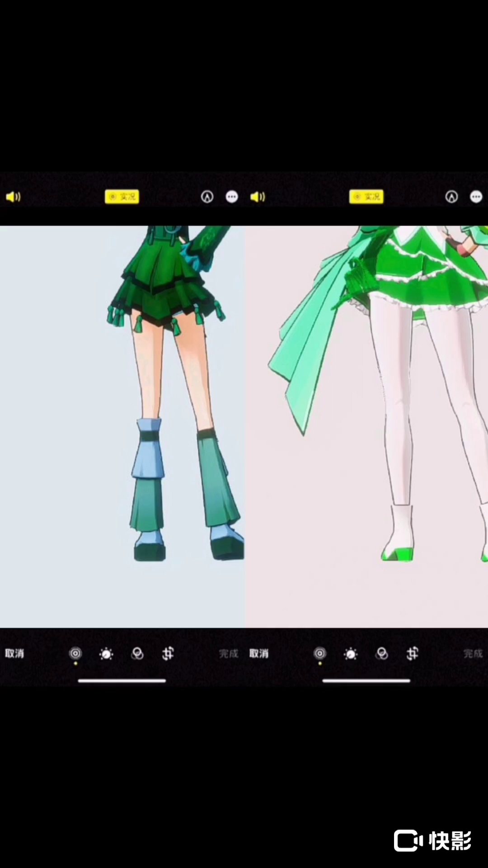Open left editor's more options menu
The image size is (488, 868).
pyautogui.click(x=232, y=197)
